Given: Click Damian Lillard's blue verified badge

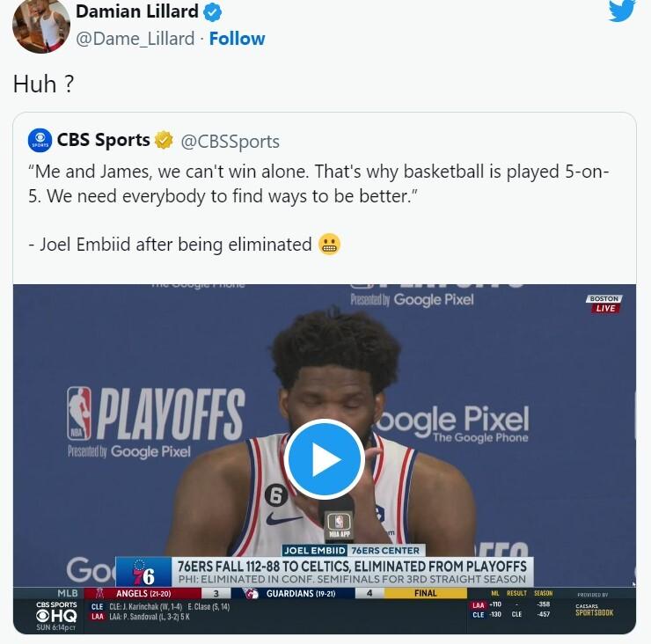Looking at the screenshot, I should click(212, 12).
